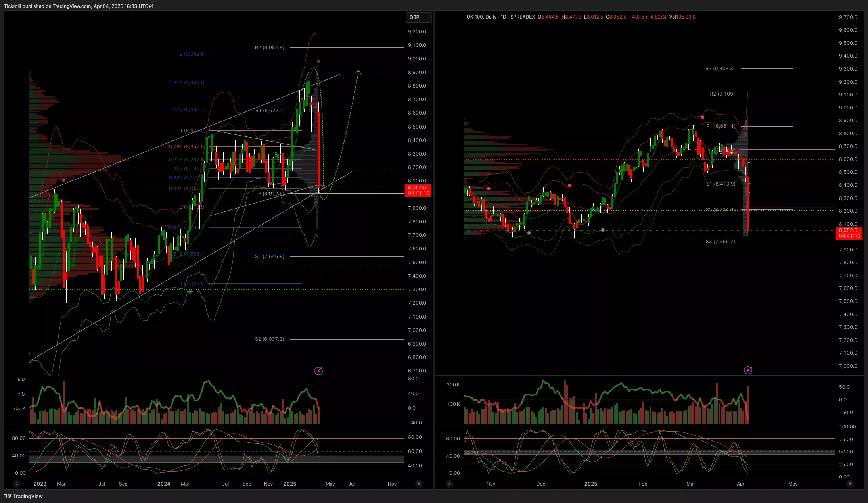Screen dimensions: 868x503
Task: Open the 1D interval in chart legend
Action: pos(503,17)
